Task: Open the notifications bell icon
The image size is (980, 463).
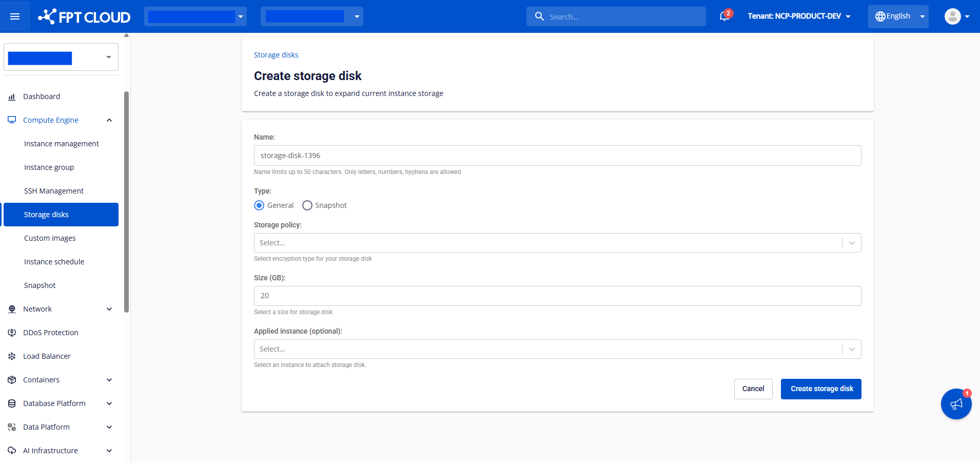Action: coord(724,16)
